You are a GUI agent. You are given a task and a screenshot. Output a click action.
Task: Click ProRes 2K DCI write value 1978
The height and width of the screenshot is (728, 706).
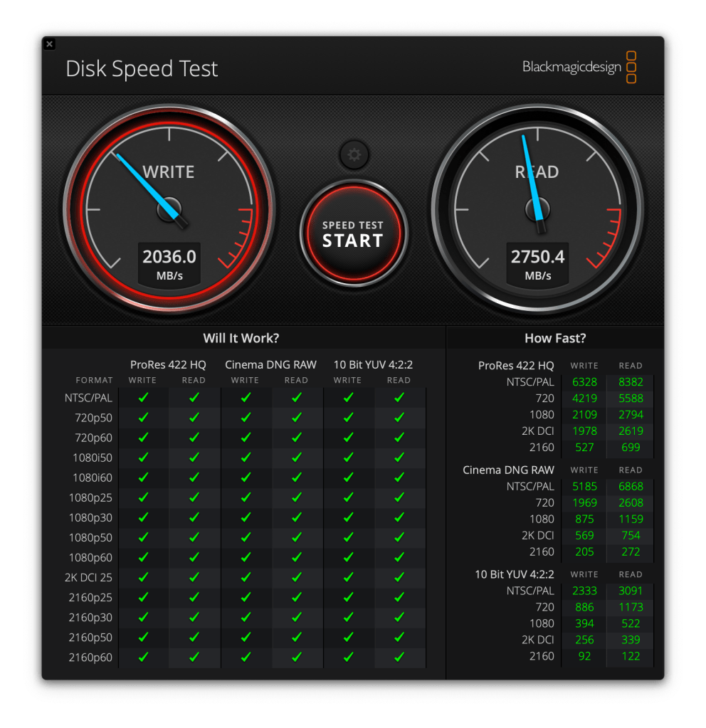point(584,431)
